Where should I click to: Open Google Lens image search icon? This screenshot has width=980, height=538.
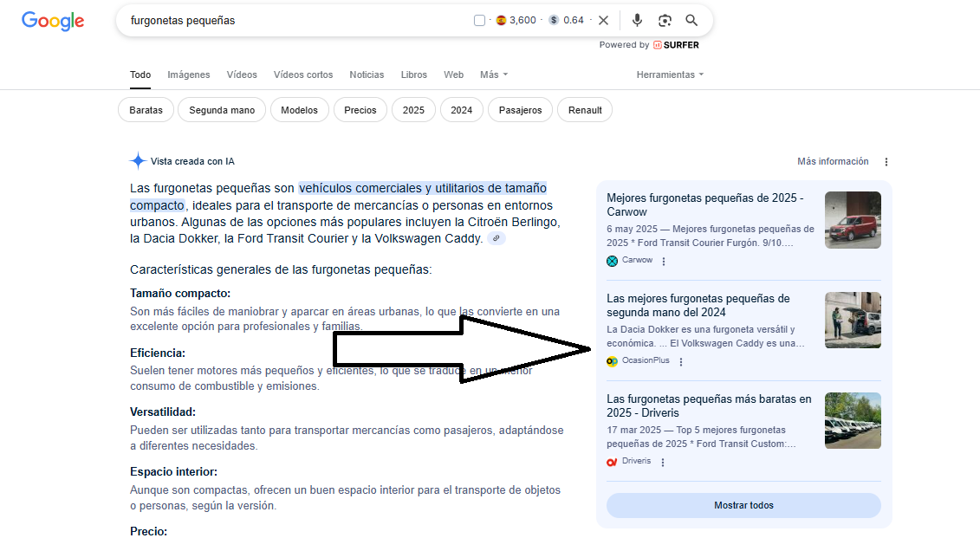click(x=665, y=20)
